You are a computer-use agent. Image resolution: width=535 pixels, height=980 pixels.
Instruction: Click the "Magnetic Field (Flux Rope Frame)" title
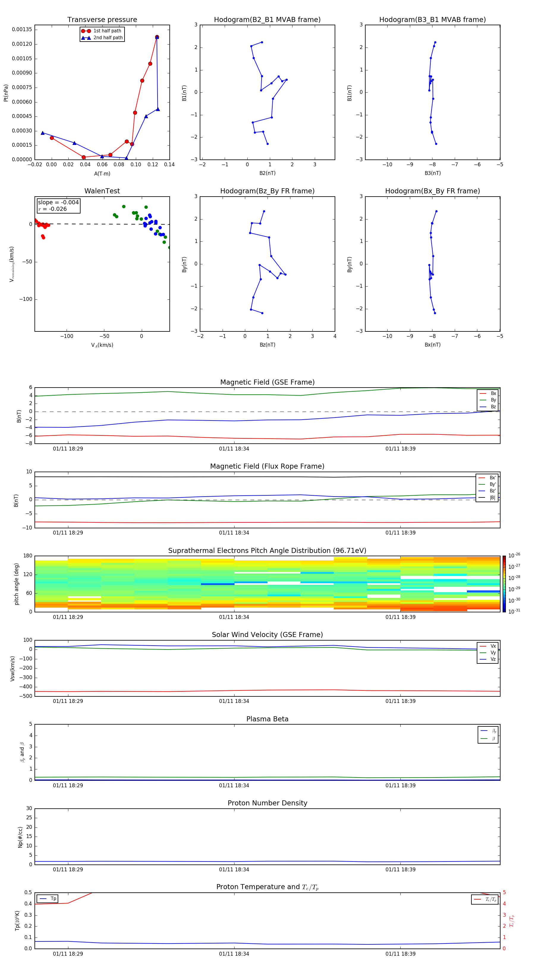pyautogui.click(x=267, y=467)
